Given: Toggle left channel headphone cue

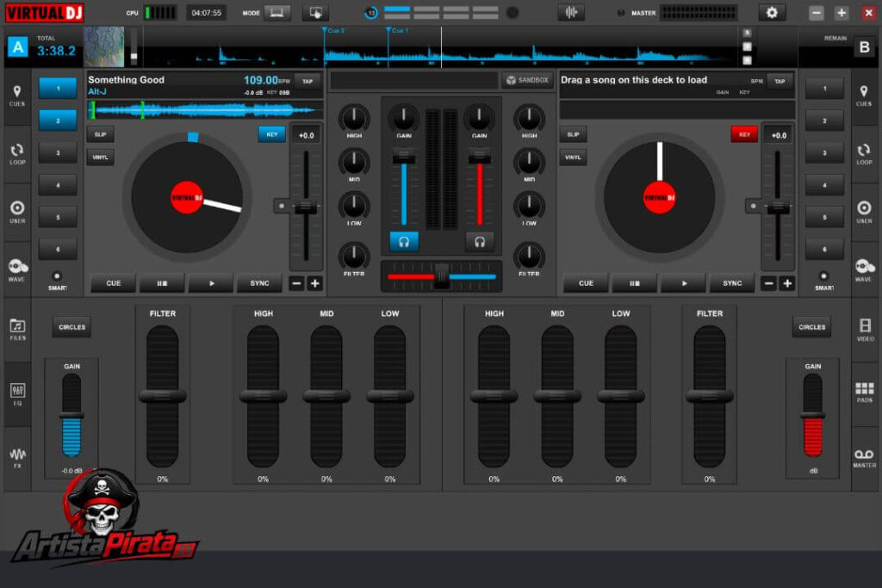Looking at the screenshot, I should [x=404, y=241].
